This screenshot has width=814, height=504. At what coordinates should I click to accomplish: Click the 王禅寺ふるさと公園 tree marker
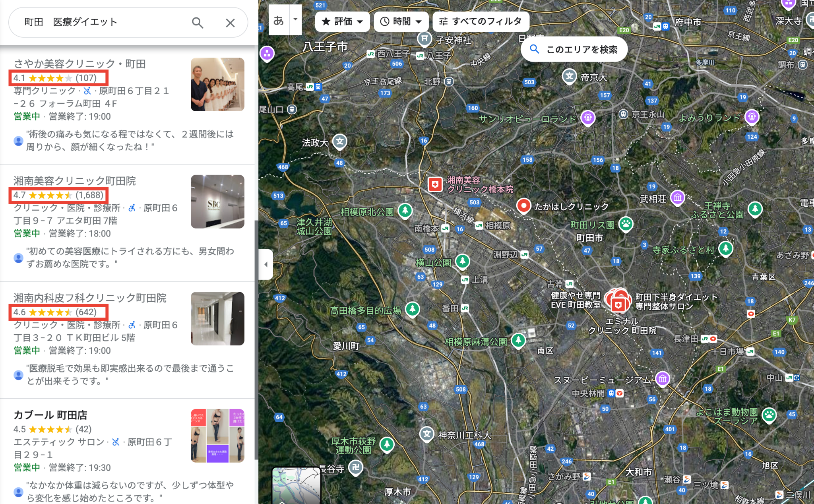(x=755, y=209)
